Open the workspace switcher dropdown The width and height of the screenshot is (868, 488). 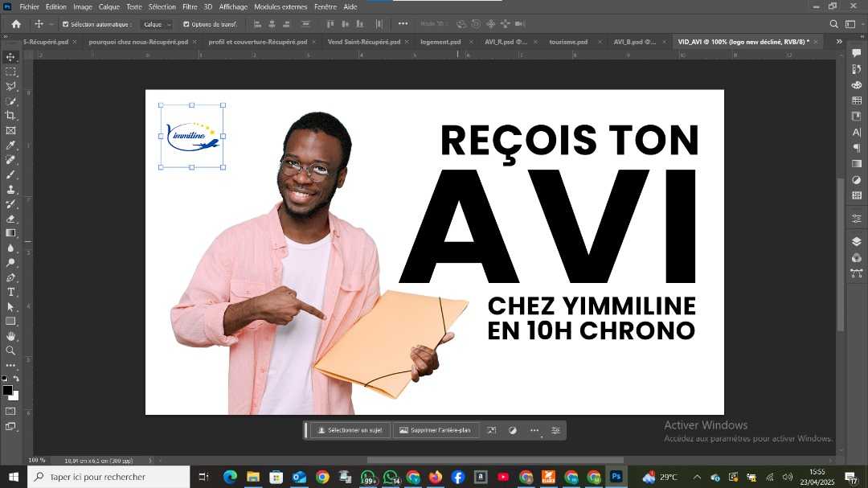[x=851, y=24]
